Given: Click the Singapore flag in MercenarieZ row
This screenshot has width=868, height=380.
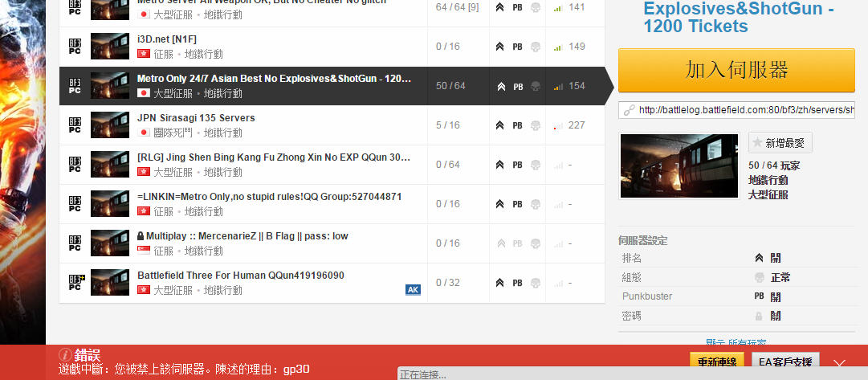Looking at the screenshot, I should click(144, 251).
